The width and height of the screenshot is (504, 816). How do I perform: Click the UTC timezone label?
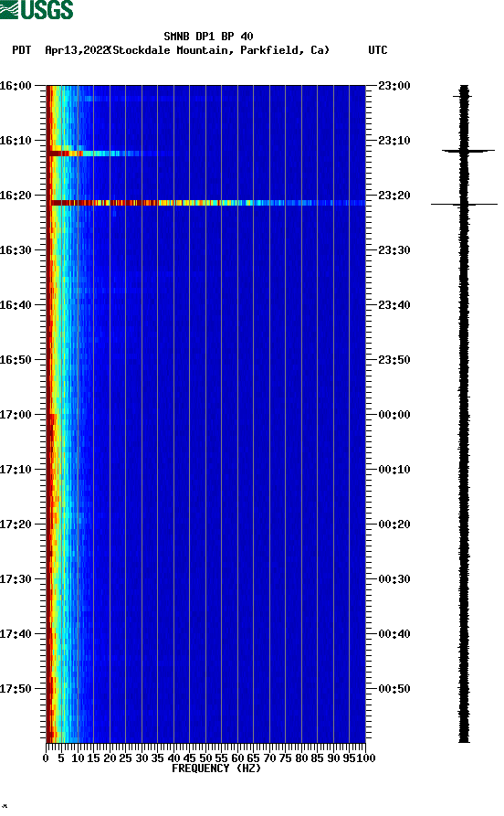click(x=378, y=50)
